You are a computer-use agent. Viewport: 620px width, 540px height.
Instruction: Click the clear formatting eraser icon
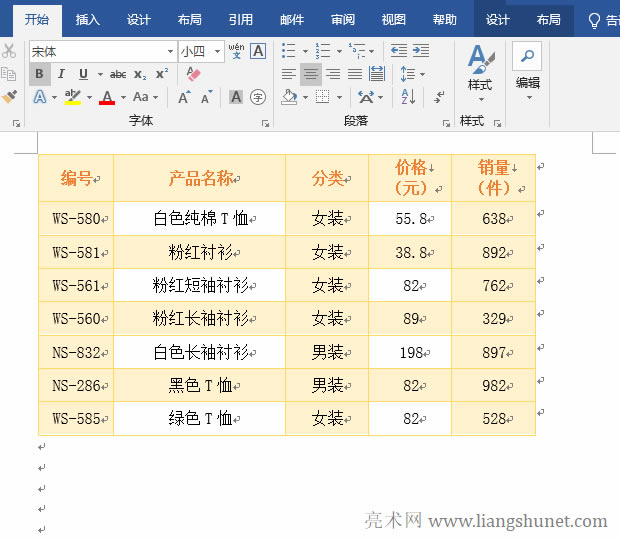coord(193,74)
